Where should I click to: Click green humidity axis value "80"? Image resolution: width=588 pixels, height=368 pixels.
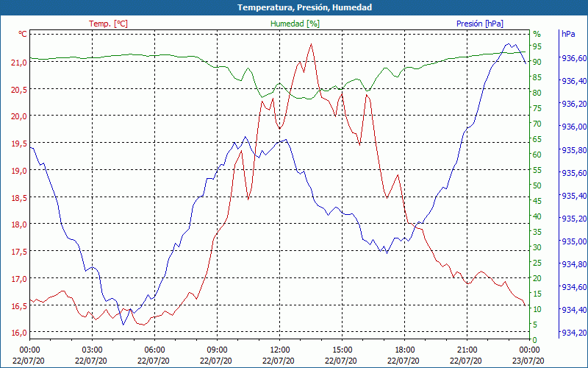[x=537, y=93]
